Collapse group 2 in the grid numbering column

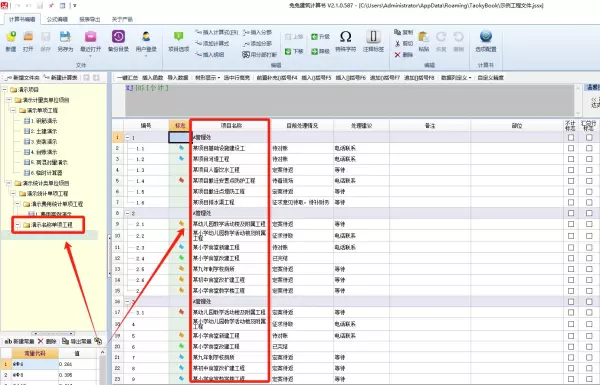pyautogui.click(x=127, y=213)
